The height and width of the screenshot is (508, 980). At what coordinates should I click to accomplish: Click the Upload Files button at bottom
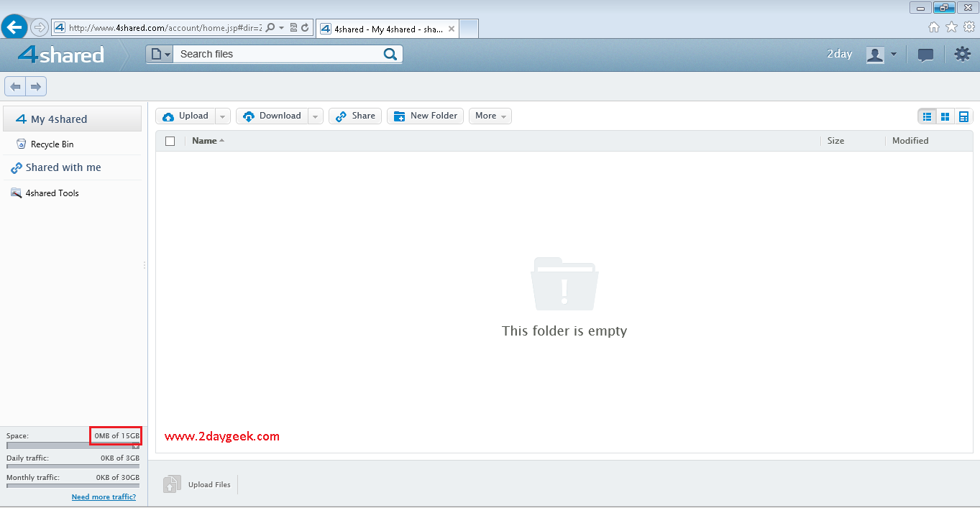tap(198, 484)
